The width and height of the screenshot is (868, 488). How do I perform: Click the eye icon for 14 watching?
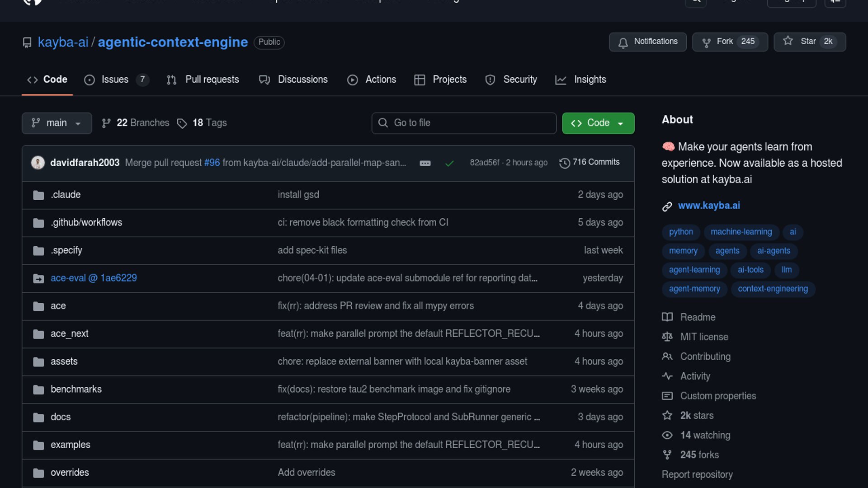[667, 436]
